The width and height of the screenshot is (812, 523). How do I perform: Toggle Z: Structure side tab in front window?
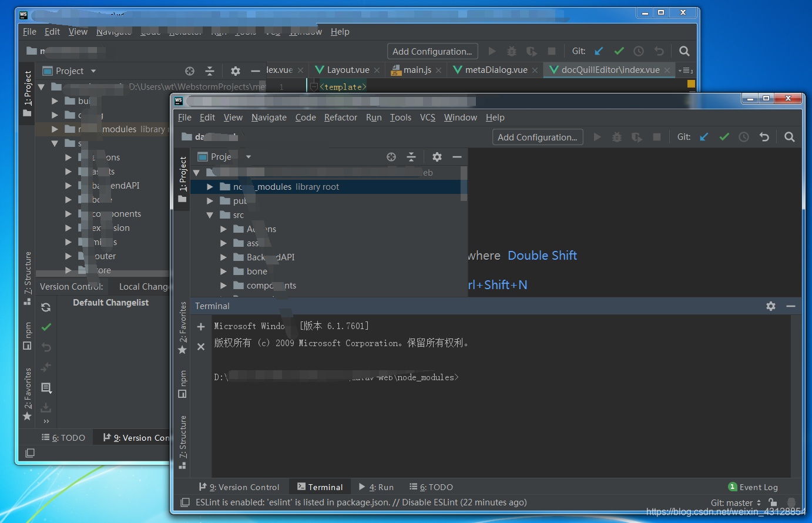(x=183, y=442)
